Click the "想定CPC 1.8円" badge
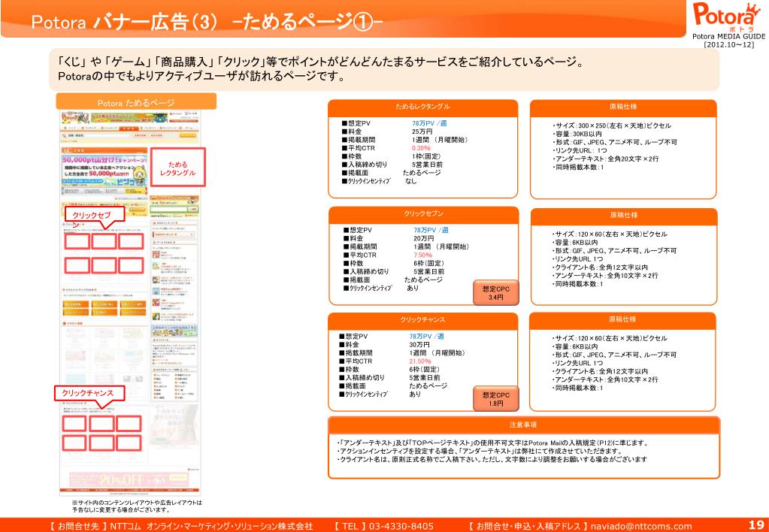Image resolution: width=769 pixels, height=532 pixels. tap(496, 399)
